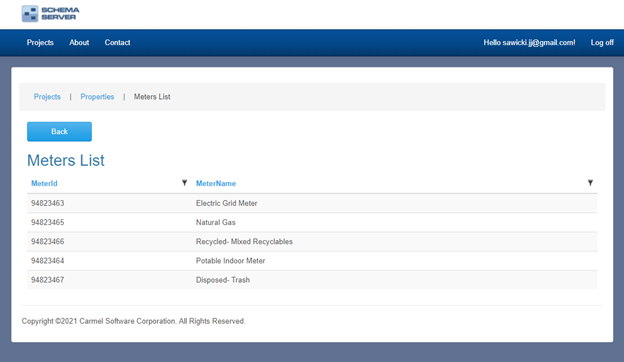Select the Electric Grid Meter row
The image size is (624, 362).
point(312,203)
